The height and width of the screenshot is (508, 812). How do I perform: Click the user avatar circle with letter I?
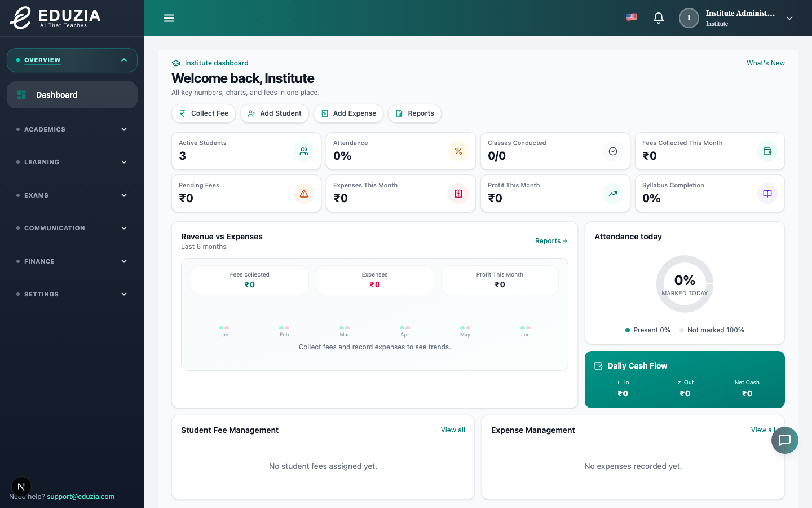(689, 18)
